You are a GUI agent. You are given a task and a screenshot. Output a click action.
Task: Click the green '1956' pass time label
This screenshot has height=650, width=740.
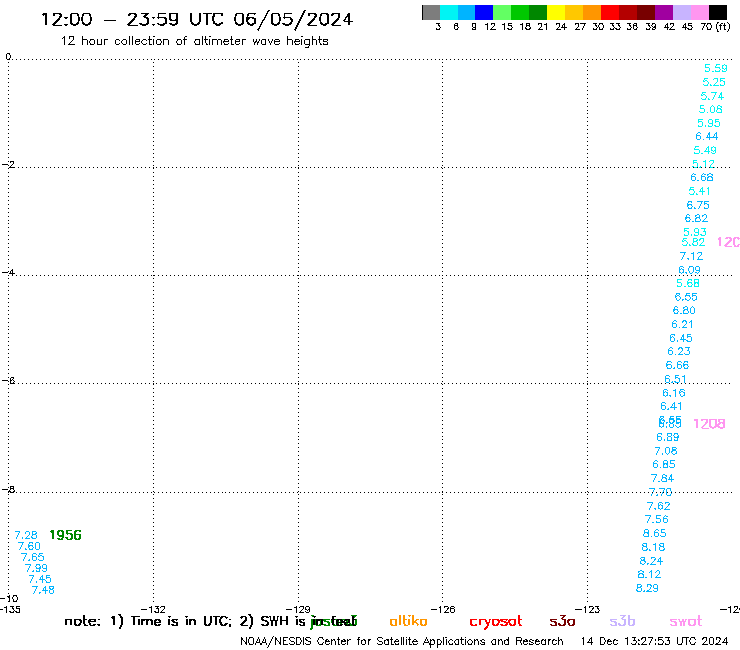[x=65, y=535]
